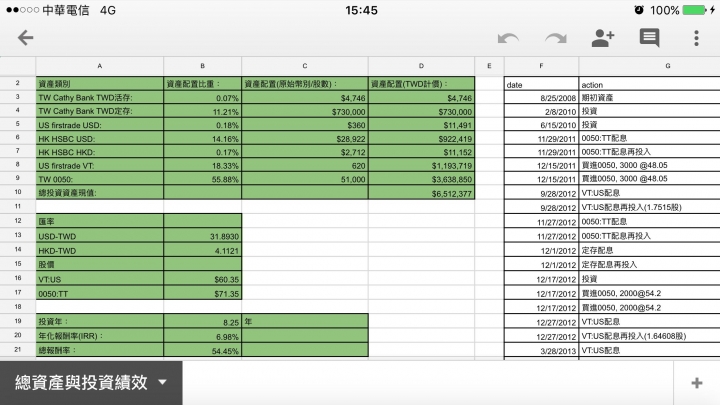
Task: Select the 54.45% total return cell
Action: [x=202, y=350]
